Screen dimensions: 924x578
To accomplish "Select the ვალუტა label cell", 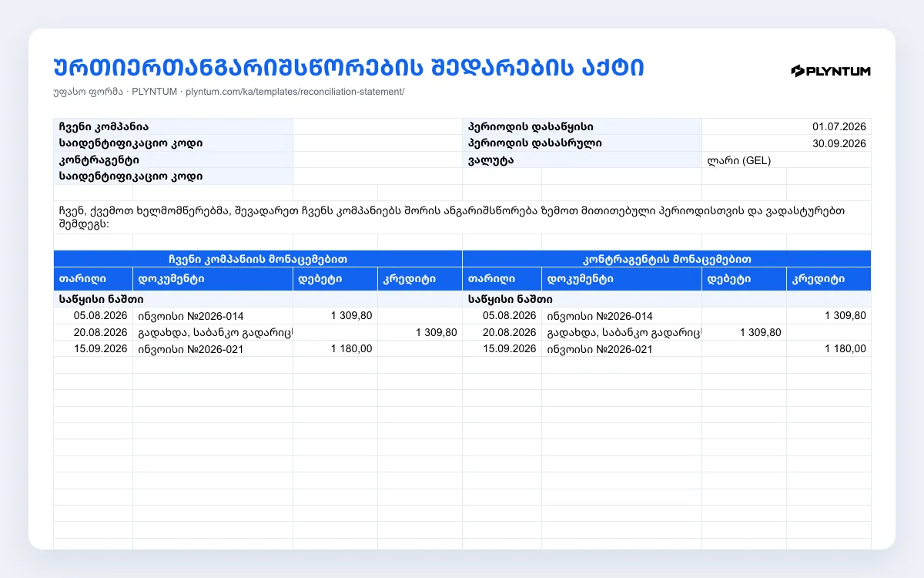I will tap(582, 160).
